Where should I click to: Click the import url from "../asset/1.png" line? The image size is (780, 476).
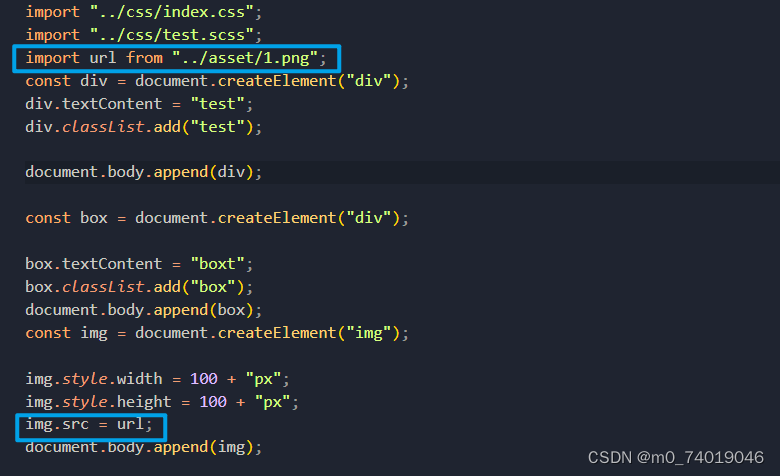coord(176,58)
